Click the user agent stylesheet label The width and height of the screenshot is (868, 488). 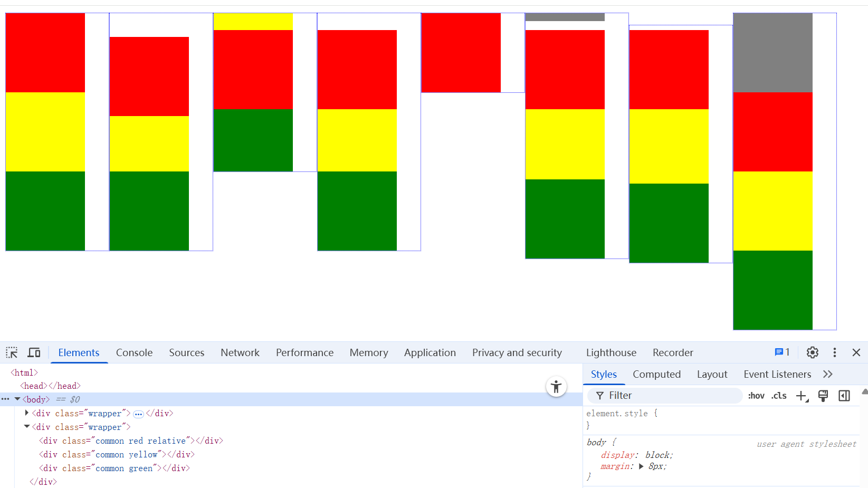tap(806, 444)
